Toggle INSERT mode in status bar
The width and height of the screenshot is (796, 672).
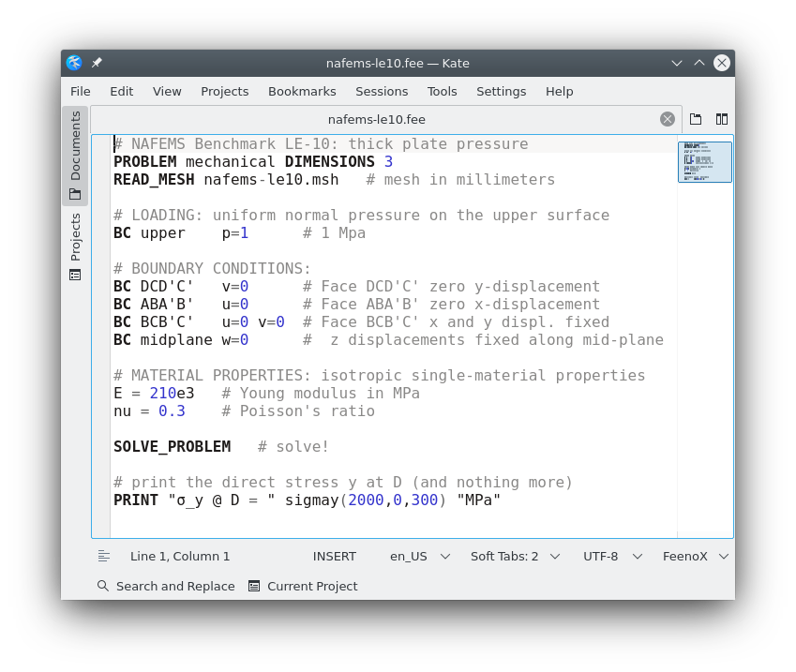(x=334, y=556)
